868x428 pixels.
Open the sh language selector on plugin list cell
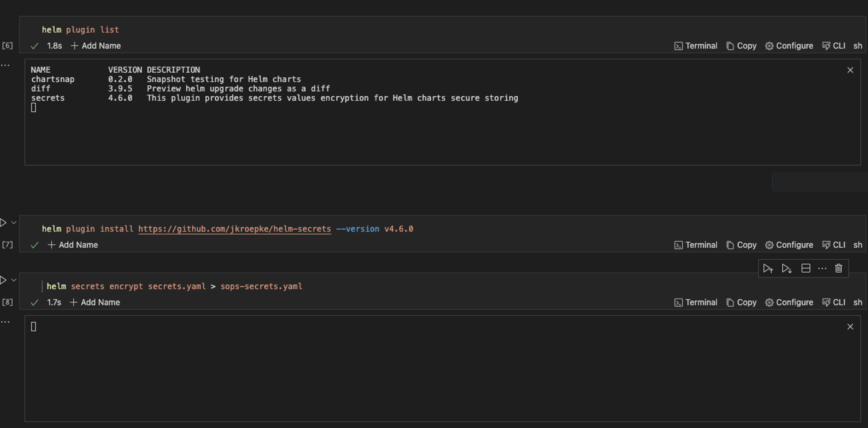(858, 46)
